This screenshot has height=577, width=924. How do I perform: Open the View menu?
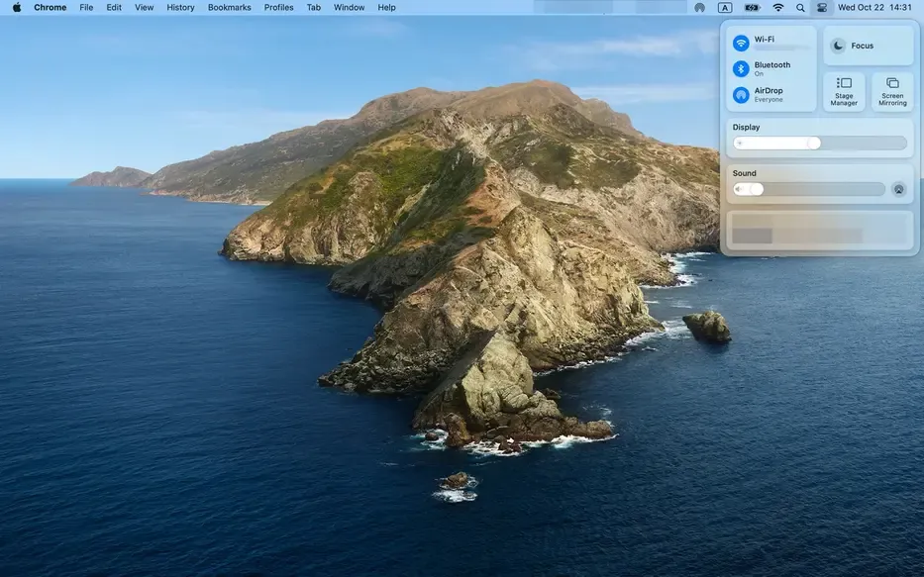(144, 8)
